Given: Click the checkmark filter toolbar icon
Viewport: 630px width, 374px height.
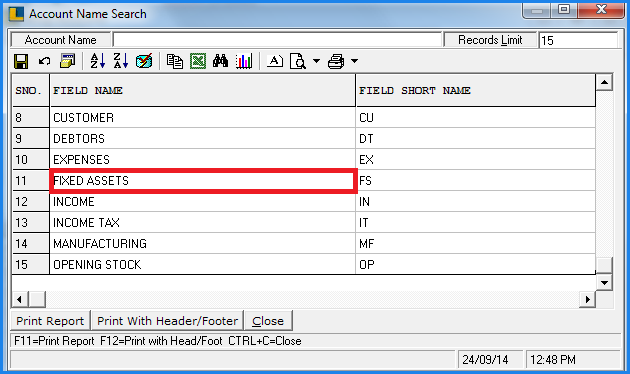Looking at the screenshot, I should point(144,61).
